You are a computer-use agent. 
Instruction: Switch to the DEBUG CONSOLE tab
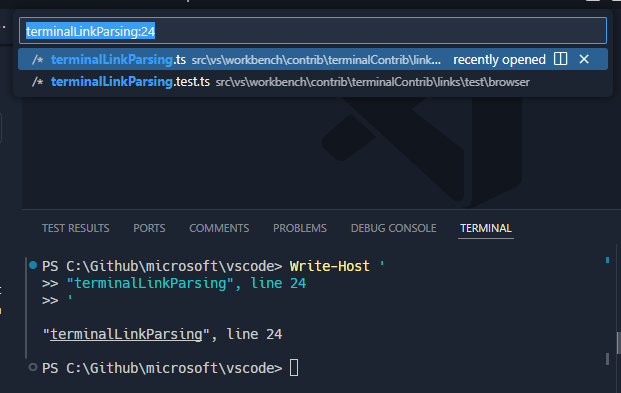[394, 228]
